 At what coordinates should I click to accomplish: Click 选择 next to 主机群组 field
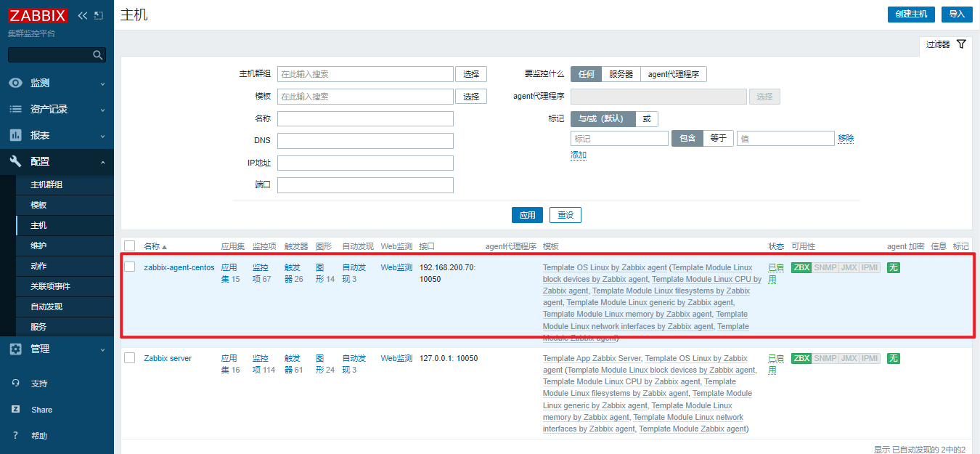pos(471,74)
